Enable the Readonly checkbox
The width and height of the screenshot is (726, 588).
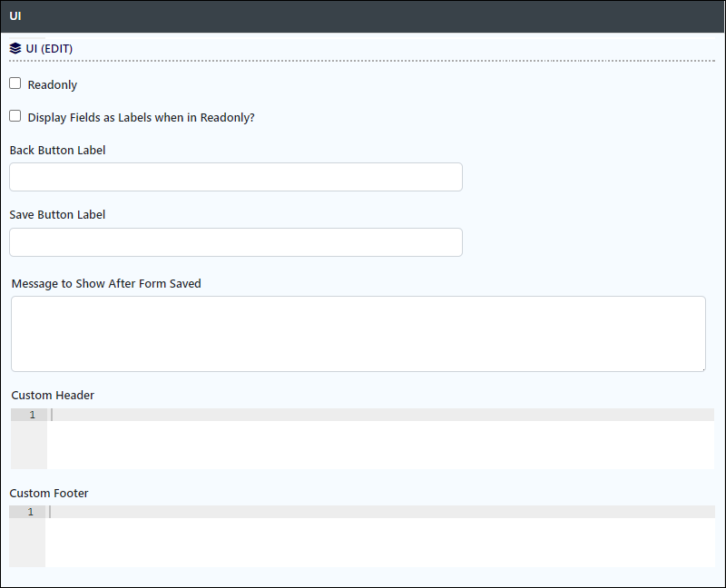15,83
